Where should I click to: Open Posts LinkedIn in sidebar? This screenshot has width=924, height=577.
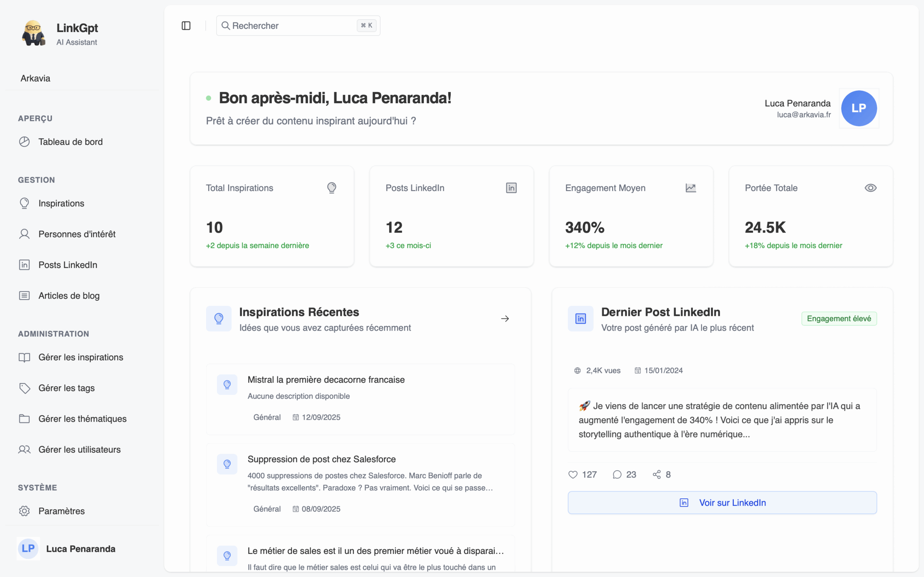(x=67, y=265)
